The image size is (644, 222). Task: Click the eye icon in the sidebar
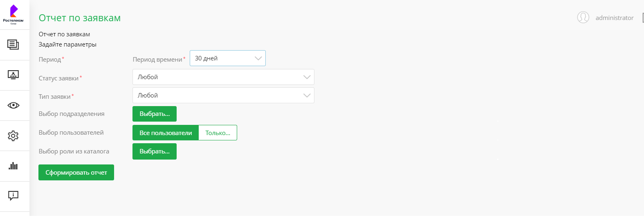click(x=13, y=105)
